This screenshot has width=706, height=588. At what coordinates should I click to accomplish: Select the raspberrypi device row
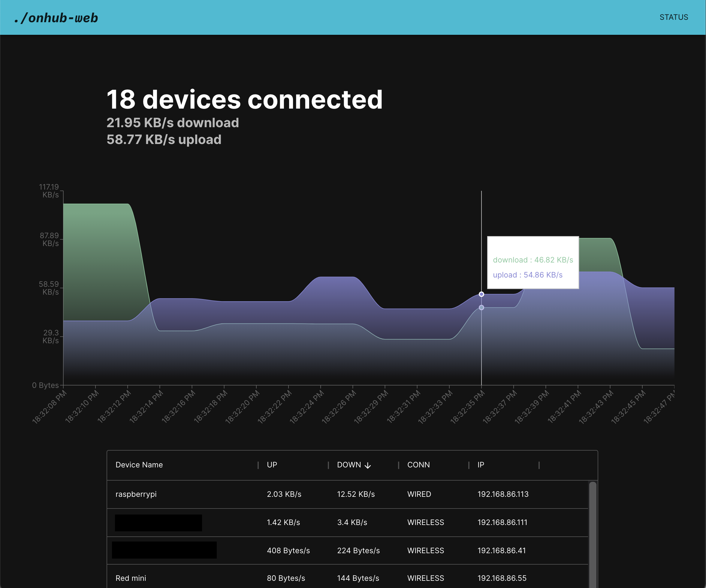click(348, 494)
